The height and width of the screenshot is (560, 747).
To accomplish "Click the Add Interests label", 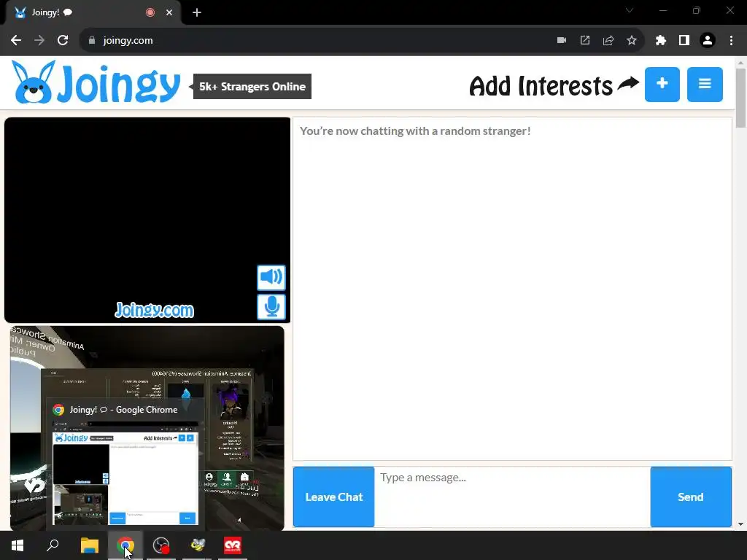I will [x=541, y=86].
